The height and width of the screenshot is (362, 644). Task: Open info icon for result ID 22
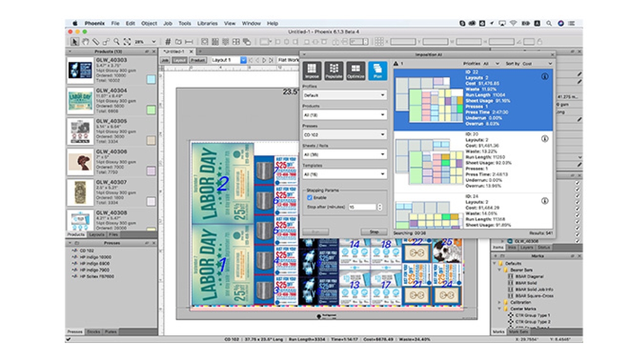pos(544,77)
